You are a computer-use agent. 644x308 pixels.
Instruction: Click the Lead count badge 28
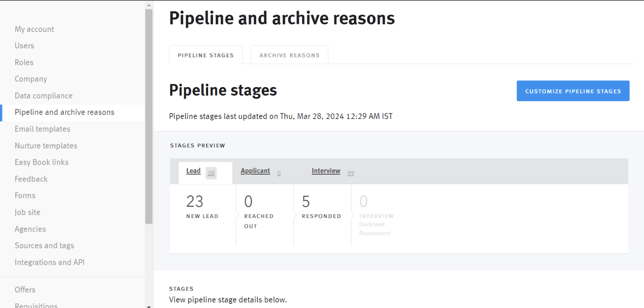coord(211,173)
